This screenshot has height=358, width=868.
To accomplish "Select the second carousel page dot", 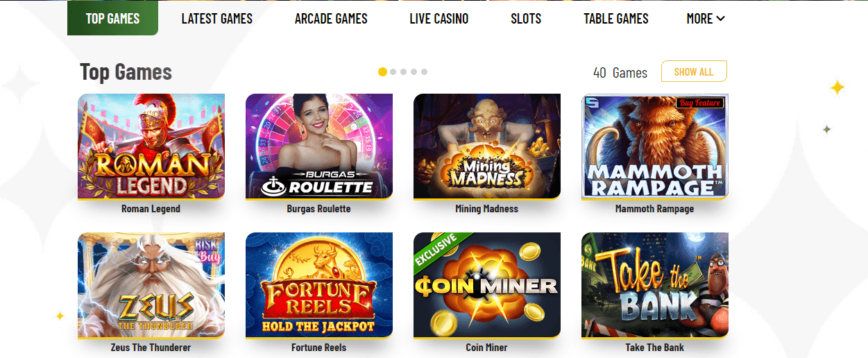I will 393,71.
